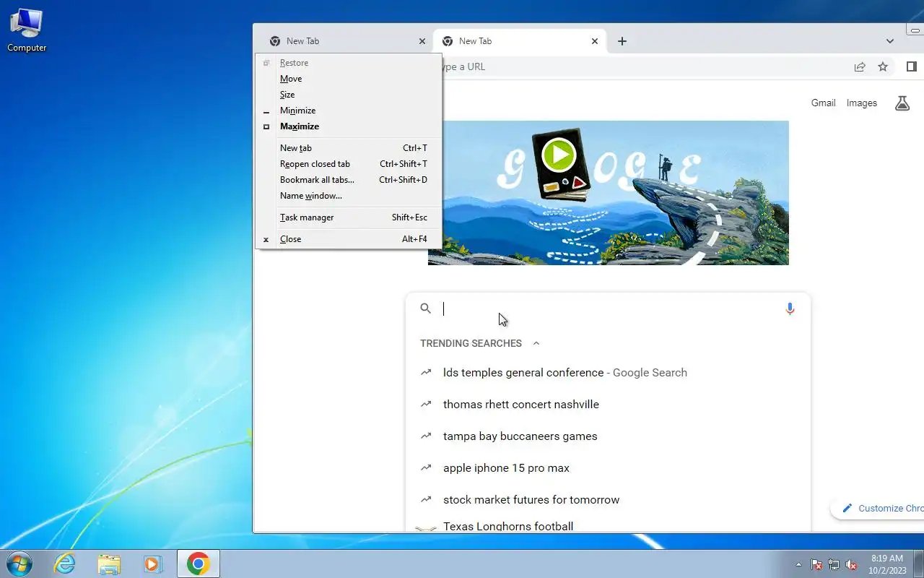Open Windows Media Player taskbar icon
This screenshot has height=578, width=924.
point(153,564)
